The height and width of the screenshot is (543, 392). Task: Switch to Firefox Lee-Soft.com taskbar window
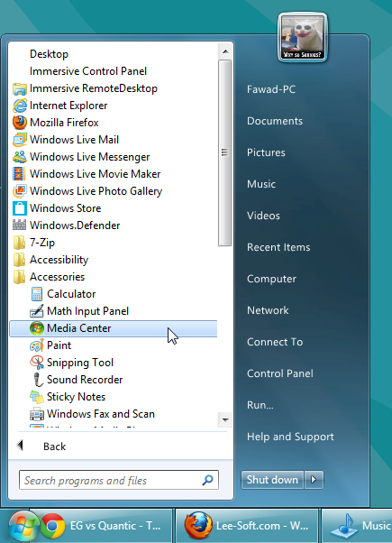pos(247,526)
